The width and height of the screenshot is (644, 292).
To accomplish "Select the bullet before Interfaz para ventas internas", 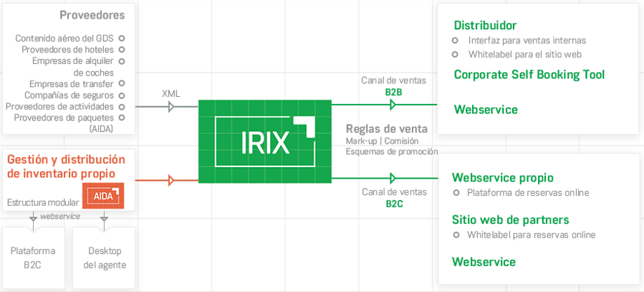I will click(x=455, y=41).
